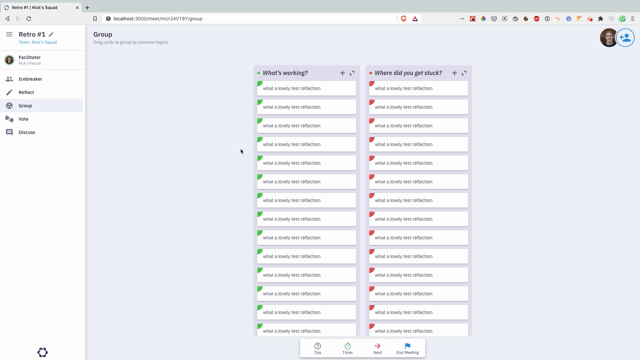Go to the Reflect phase
Image resolution: width=640 pixels, height=360 pixels.
click(41, 92)
